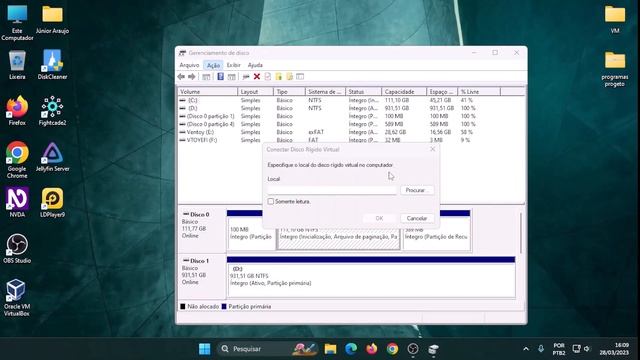Click the Local path input field
The image size is (640, 360).
[x=332, y=190]
